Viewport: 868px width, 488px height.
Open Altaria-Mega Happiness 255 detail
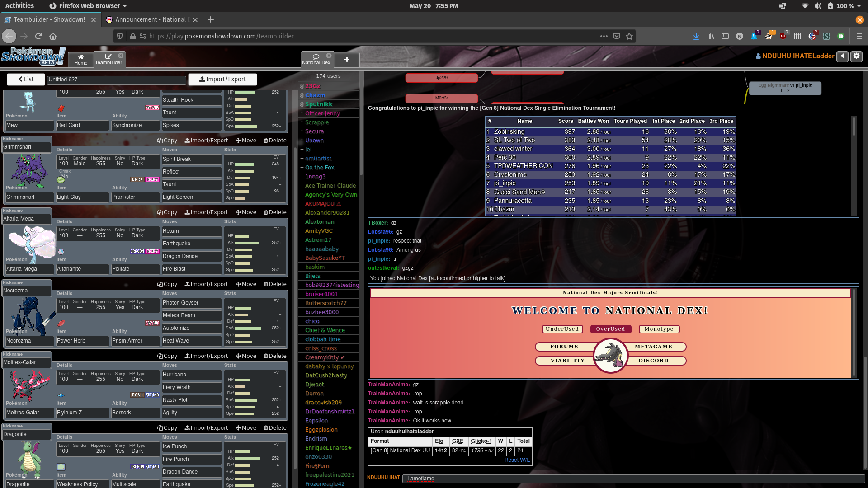pyautogui.click(x=100, y=233)
